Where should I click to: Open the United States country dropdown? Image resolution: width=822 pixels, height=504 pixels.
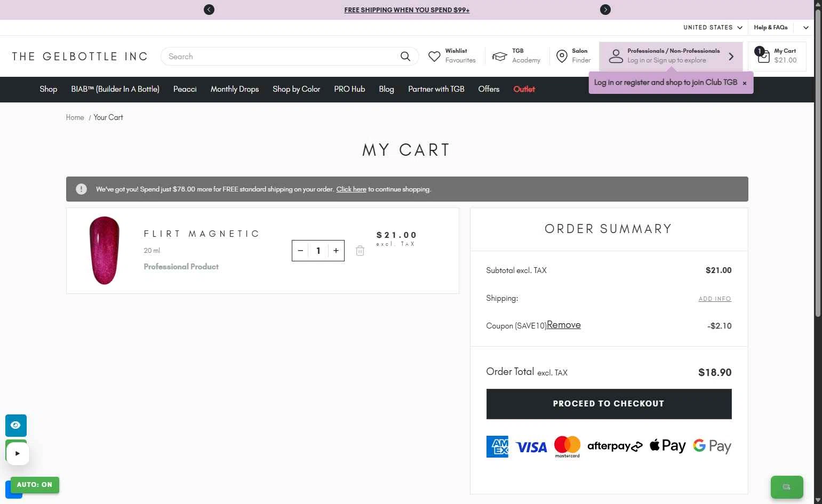[x=713, y=27]
